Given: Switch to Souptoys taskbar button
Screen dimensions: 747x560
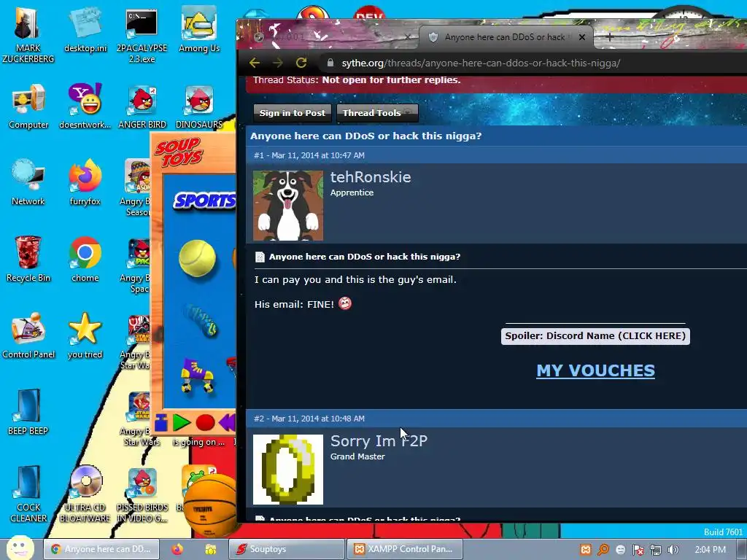Looking at the screenshot, I should click(286, 549).
